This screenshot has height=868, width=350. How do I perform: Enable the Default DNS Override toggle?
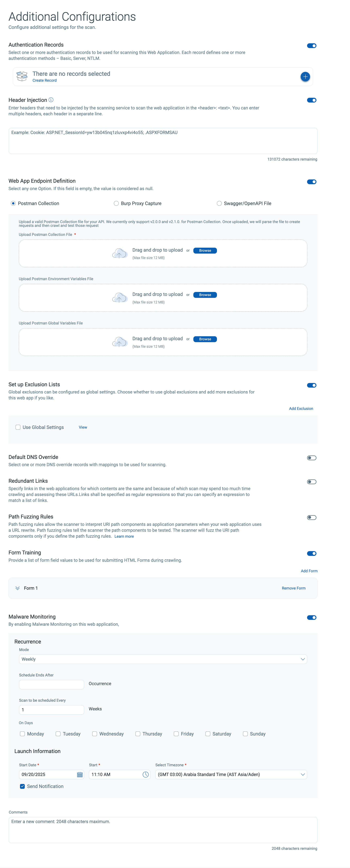311,458
